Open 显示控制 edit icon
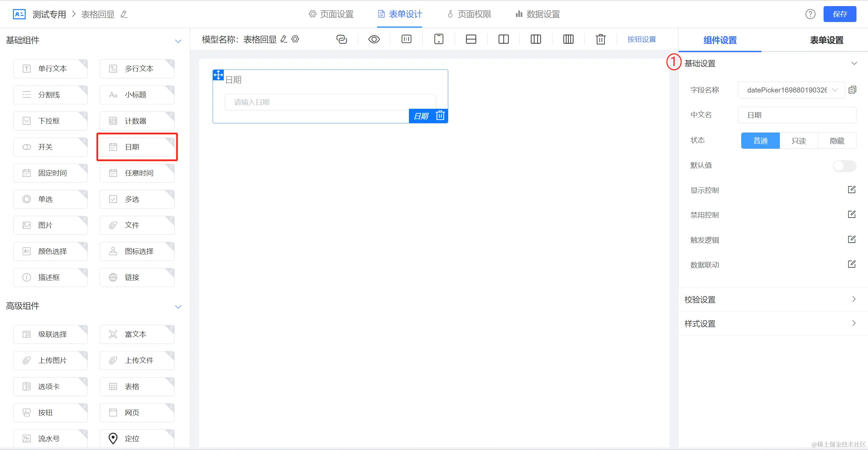The height and width of the screenshot is (450, 868). point(852,190)
